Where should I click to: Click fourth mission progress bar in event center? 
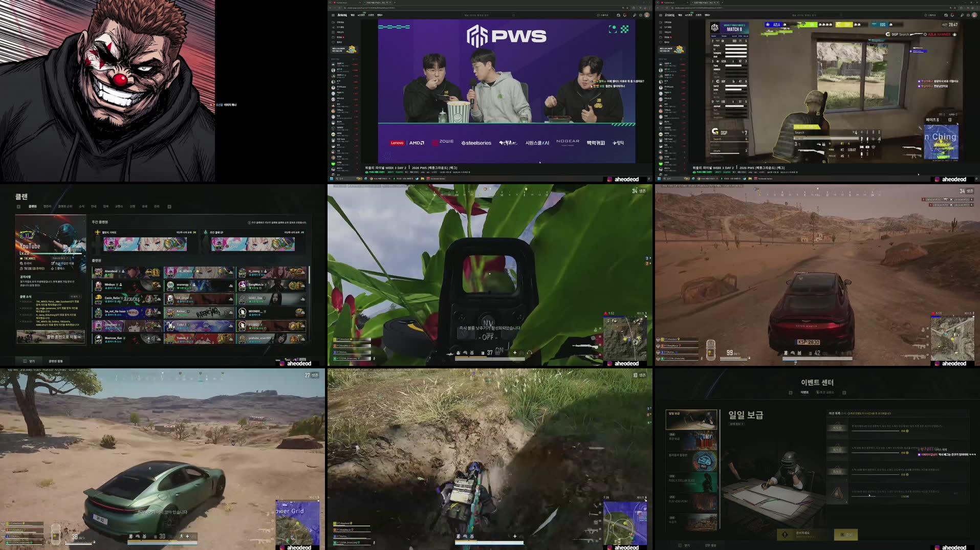click(x=876, y=496)
